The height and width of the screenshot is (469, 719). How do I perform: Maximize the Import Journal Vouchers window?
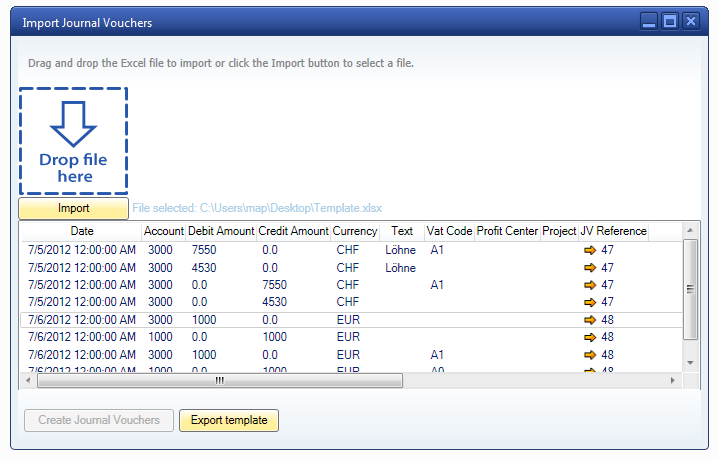670,21
